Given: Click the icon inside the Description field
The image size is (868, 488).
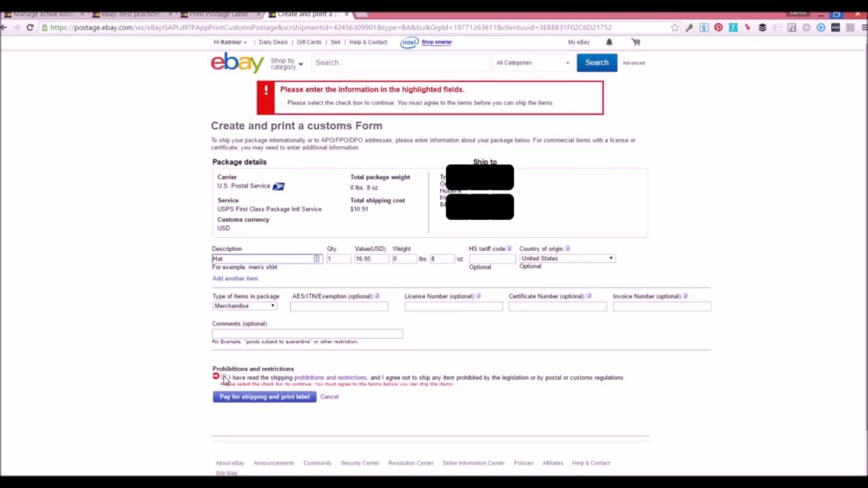Looking at the screenshot, I should coord(316,259).
